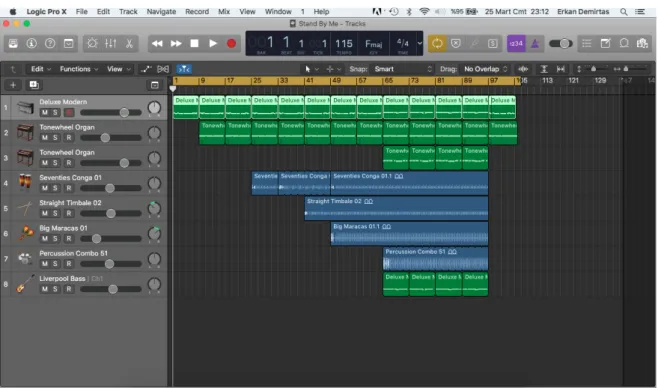Click the Duplicate Track button
Screen dimensions: 658x388
34,85
